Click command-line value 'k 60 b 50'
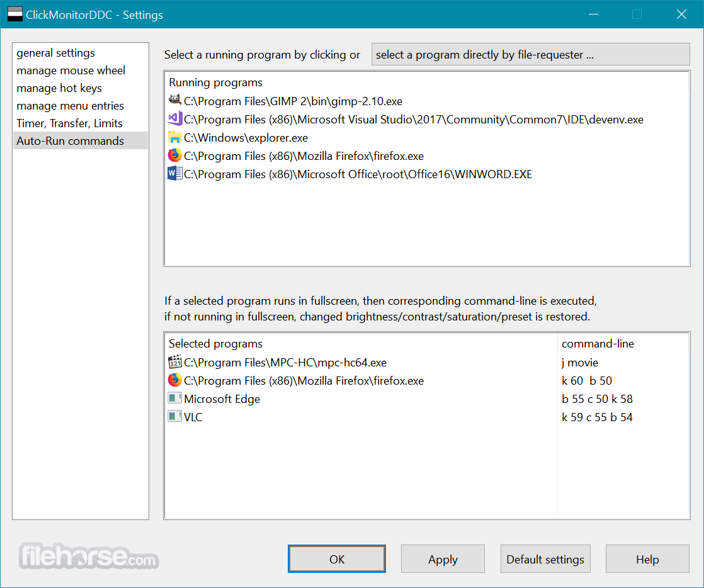Viewport: 704px width, 588px height. (x=587, y=381)
